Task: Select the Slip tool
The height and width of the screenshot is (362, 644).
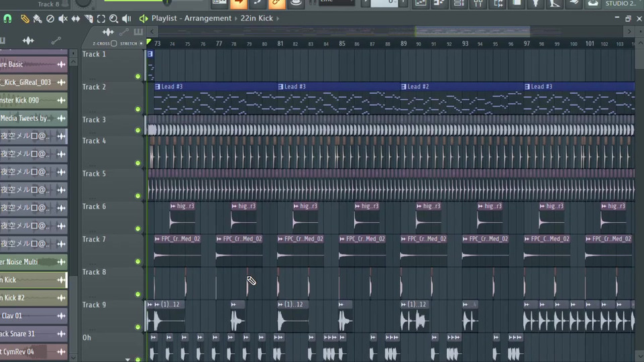Action: [x=76, y=19]
